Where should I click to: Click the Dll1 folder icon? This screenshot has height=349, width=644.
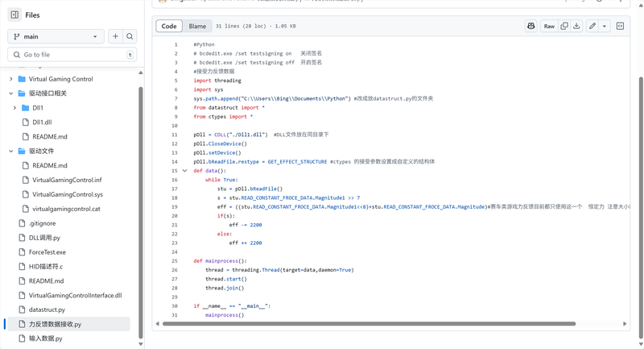(x=26, y=108)
